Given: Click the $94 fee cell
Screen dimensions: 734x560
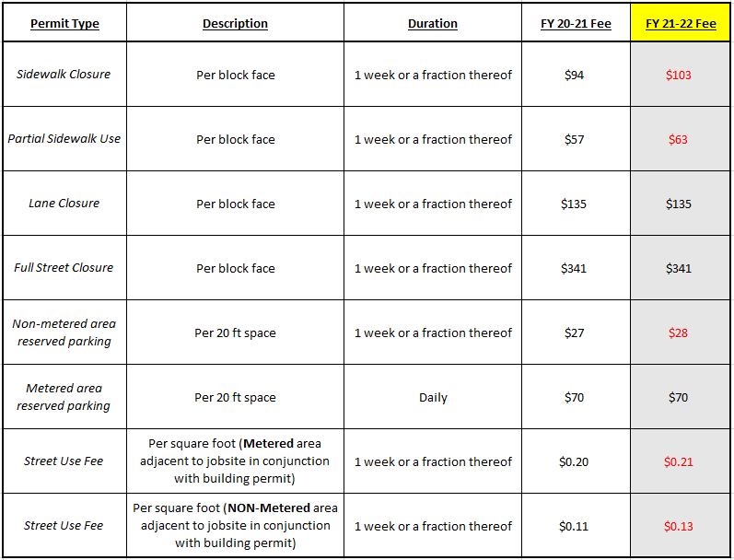Looking at the screenshot, I should pos(575,75).
